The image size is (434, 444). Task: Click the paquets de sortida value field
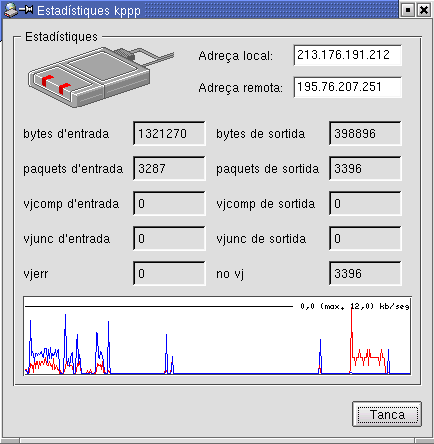click(365, 169)
